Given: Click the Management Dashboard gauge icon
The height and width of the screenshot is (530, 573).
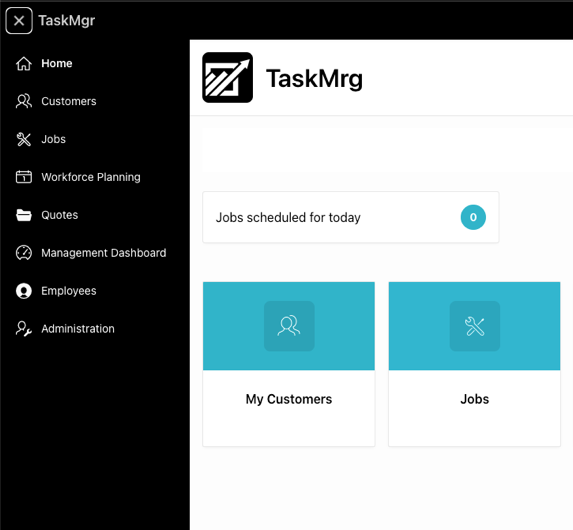Looking at the screenshot, I should coord(24,253).
